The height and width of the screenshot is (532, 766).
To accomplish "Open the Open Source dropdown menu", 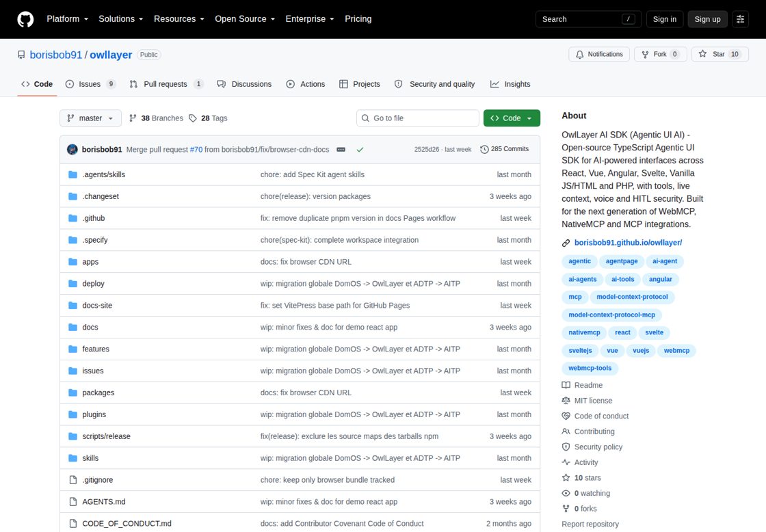I will click(245, 19).
